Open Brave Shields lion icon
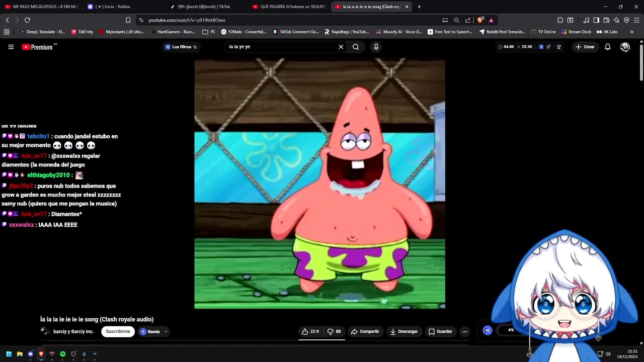This screenshot has width=644, height=362. point(480,20)
